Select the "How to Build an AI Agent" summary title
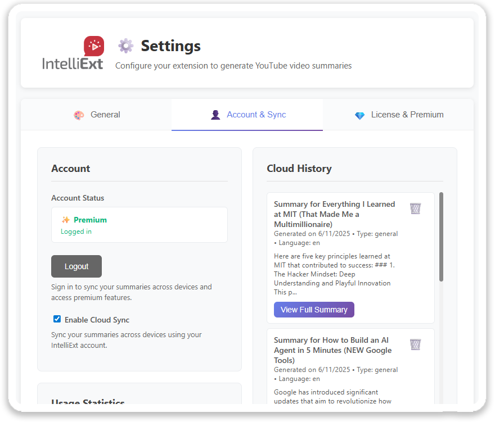This screenshot has width=504, height=431. pyautogui.click(x=332, y=350)
